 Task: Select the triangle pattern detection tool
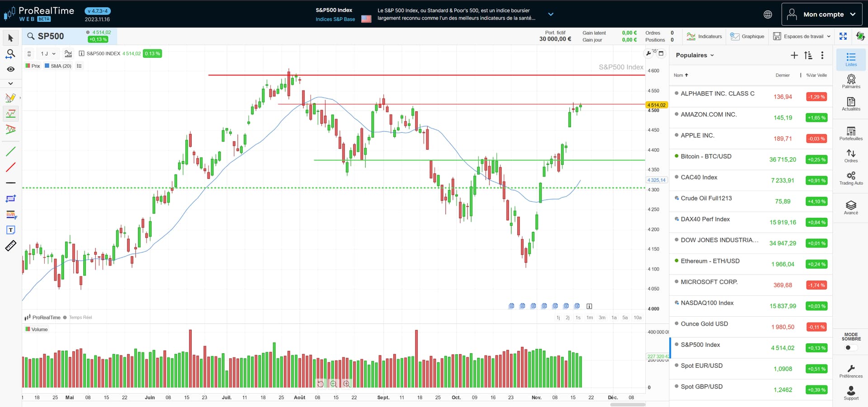[x=11, y=130]
